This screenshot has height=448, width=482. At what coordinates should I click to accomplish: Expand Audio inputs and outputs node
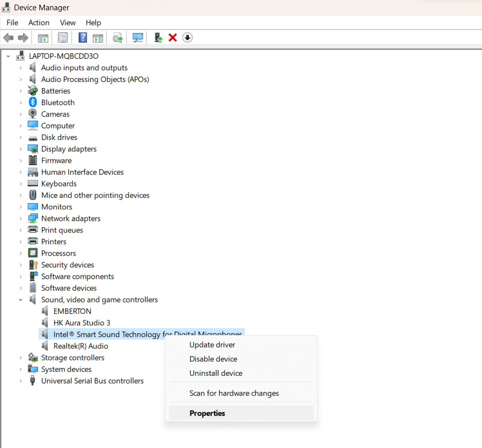click(x=21, y=68)
